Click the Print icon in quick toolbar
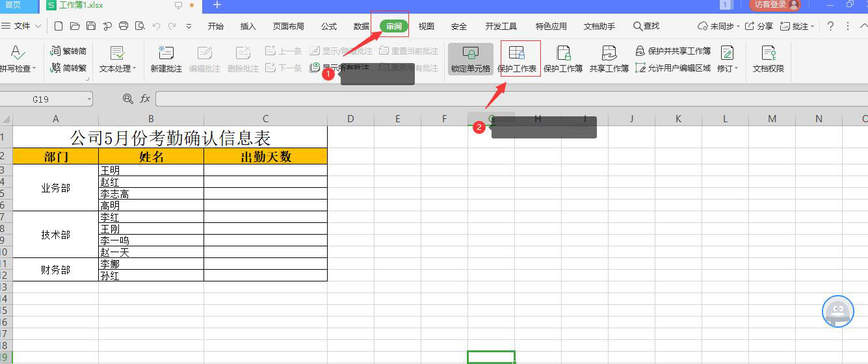This screenshot has height=364, width=868. click(124, 26)
